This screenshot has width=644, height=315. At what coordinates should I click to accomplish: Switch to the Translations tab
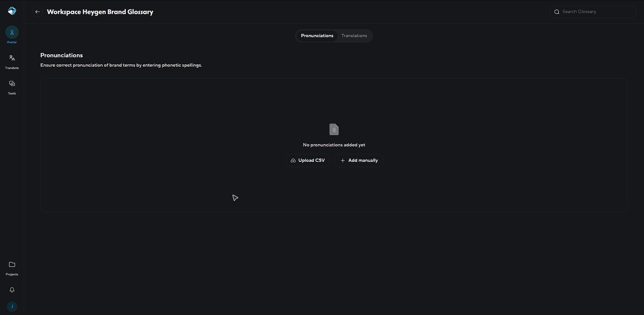click(x=354, y=36)
